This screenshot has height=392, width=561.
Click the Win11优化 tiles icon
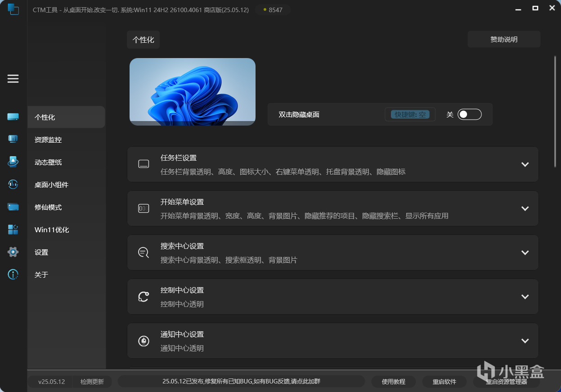13,230
